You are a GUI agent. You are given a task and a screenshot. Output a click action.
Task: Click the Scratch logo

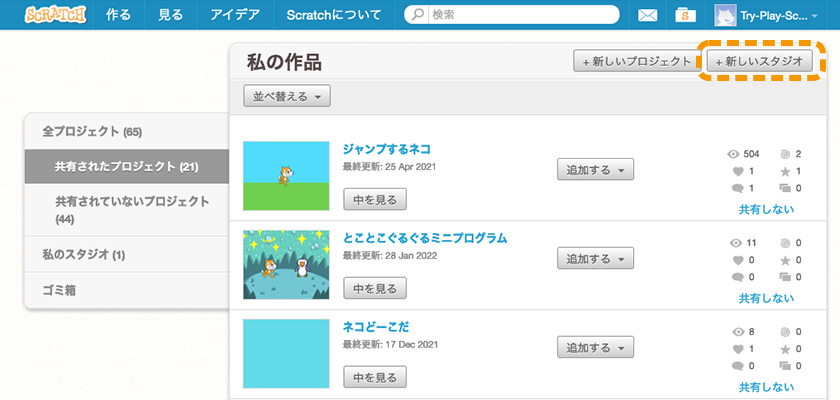click(55, 14)
